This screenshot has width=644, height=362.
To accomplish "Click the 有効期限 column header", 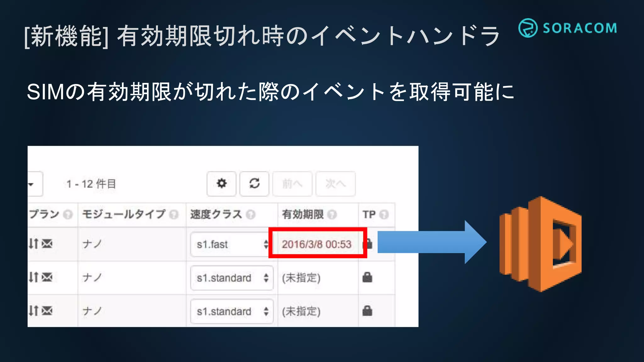I will (303, 214).
